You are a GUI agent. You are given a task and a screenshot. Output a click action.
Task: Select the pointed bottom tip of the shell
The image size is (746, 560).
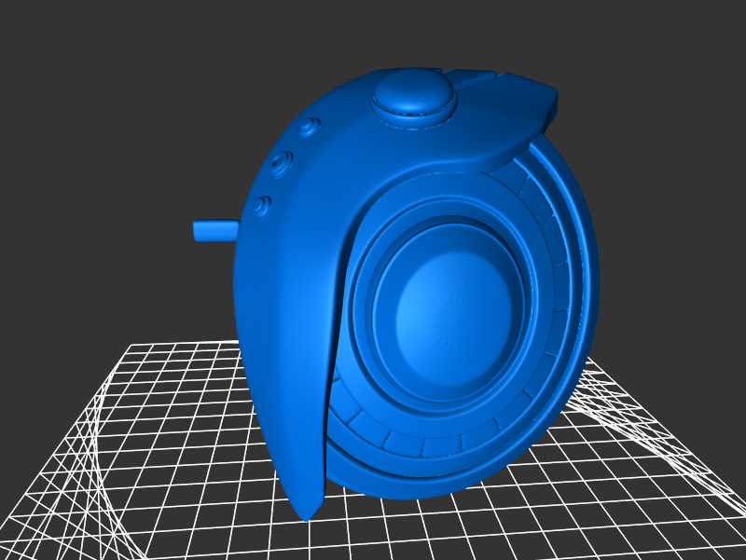coord(306,511)
